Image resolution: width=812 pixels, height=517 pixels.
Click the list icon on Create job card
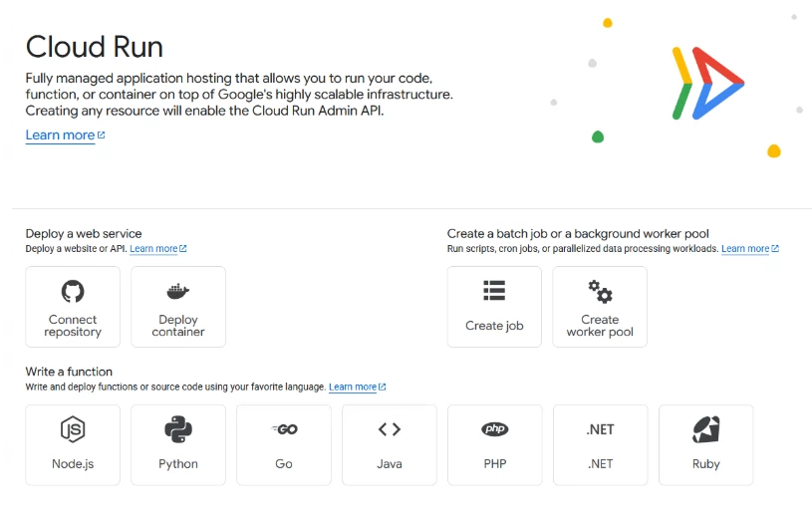[494, 290]
